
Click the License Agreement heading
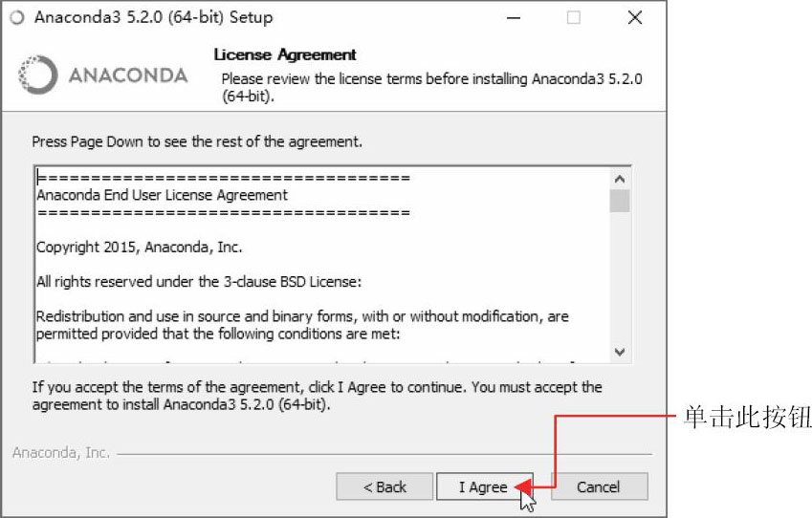coord(285,54)
